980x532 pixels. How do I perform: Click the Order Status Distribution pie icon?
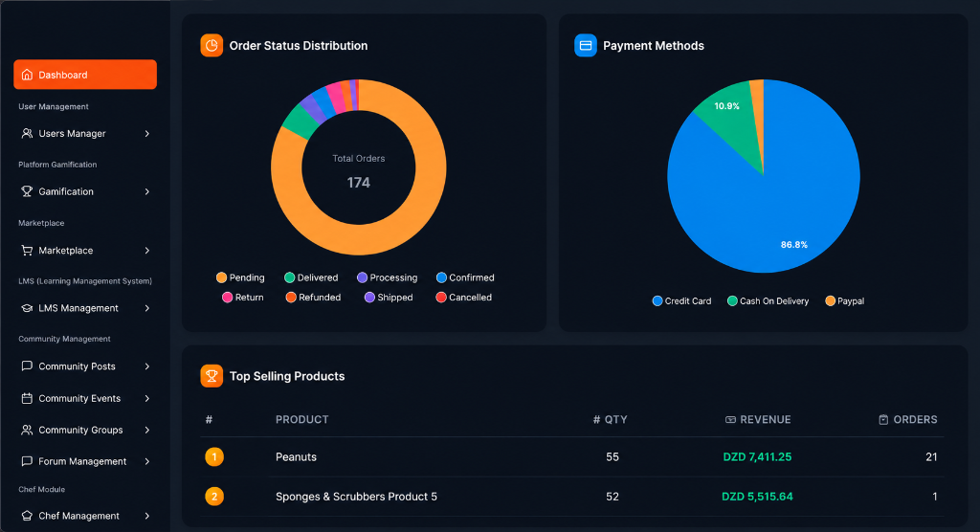212,46
